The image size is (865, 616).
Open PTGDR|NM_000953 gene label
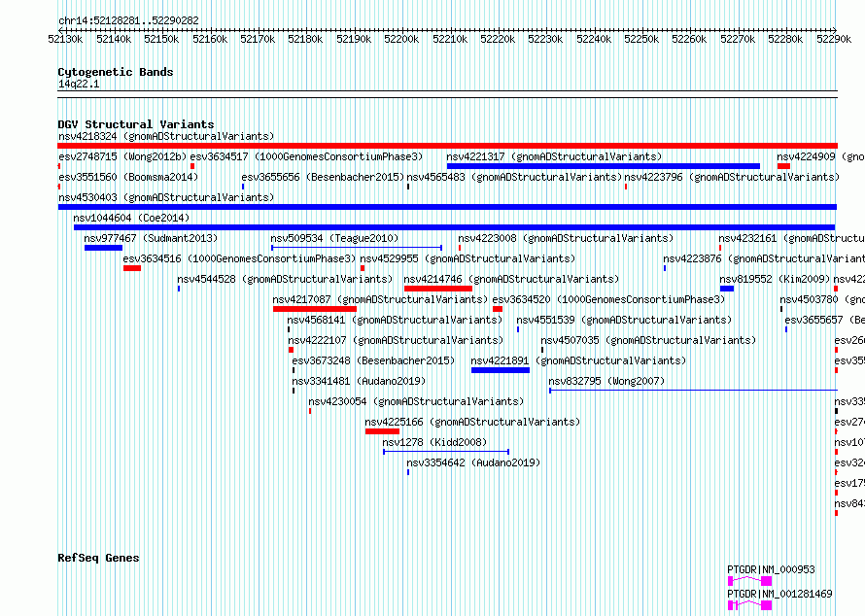771,569
